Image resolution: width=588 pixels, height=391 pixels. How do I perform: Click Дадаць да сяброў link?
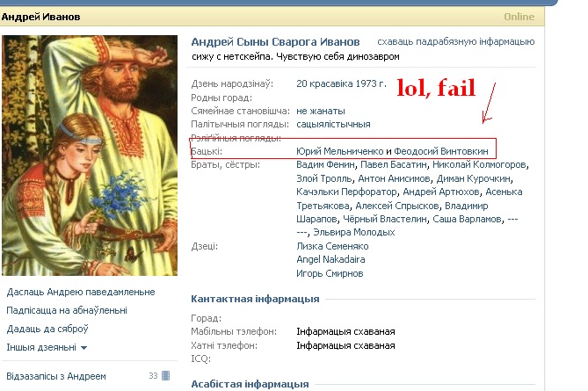point(47,329)
